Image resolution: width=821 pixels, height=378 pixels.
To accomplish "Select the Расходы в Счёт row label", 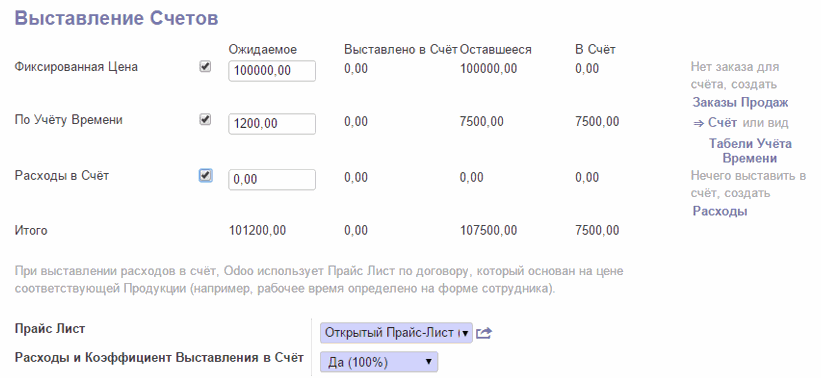I will 62,175.
